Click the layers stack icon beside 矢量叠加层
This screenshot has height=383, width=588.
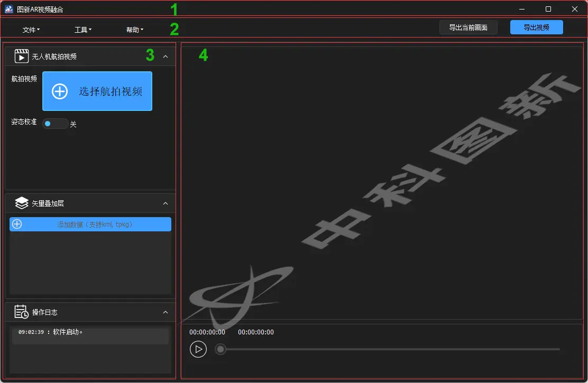click(x=21, y=203)
